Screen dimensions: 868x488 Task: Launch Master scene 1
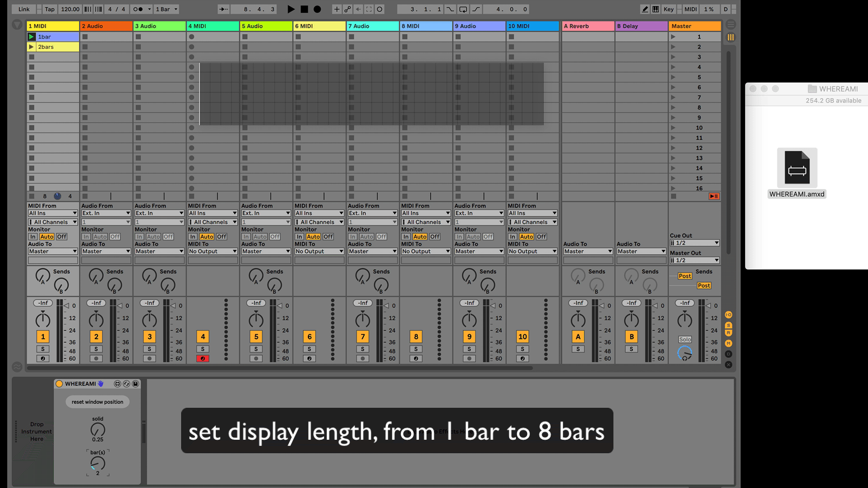tap(673, 36)
